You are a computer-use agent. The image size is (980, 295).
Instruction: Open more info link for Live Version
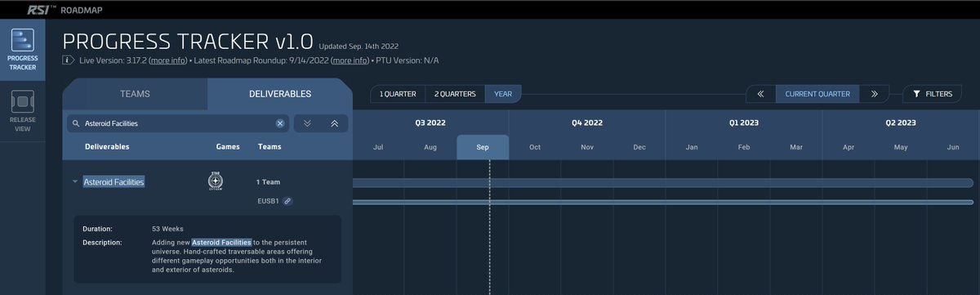[x=169, y=61]
